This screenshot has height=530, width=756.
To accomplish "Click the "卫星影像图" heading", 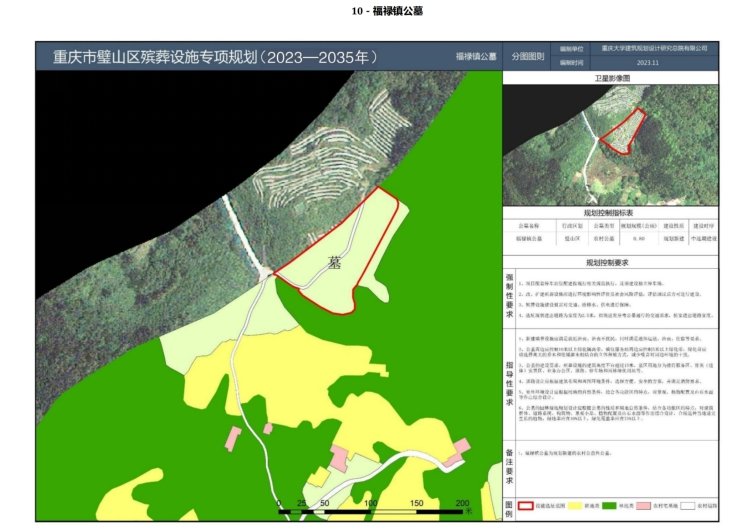I will [612, 78].
